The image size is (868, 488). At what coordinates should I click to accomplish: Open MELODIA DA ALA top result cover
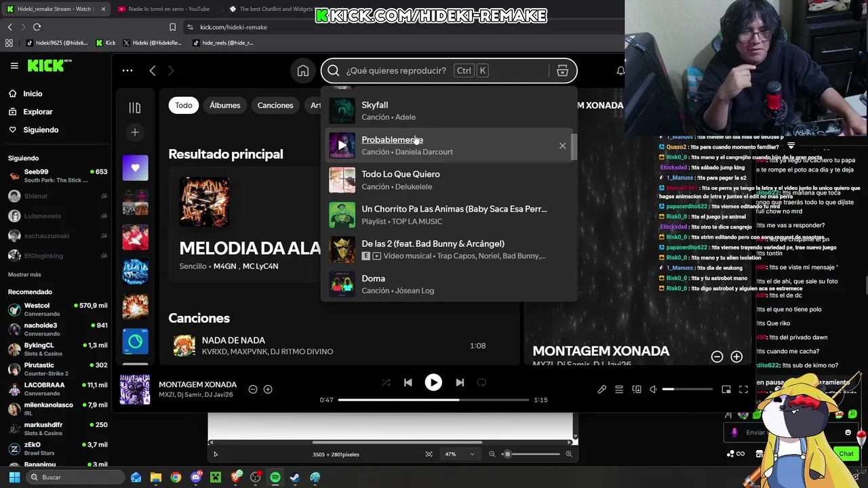[x=204, y=201]
